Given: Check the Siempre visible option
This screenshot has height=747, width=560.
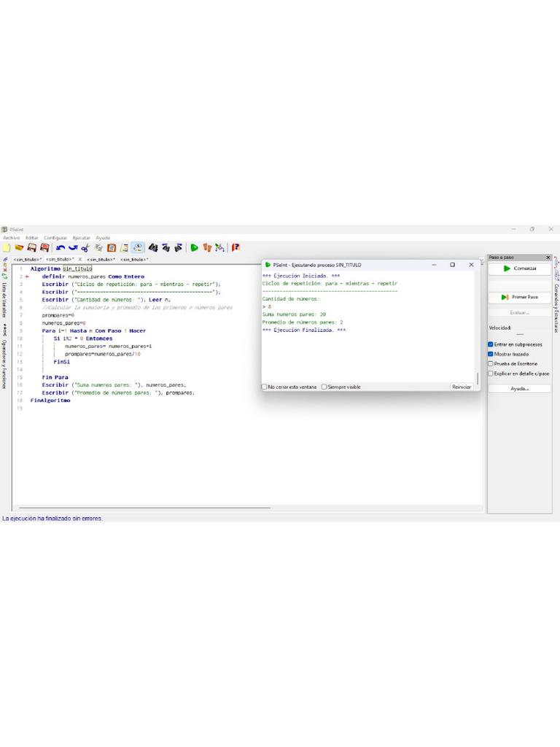Looking at the screenshot, I should [x=324, y=387].
